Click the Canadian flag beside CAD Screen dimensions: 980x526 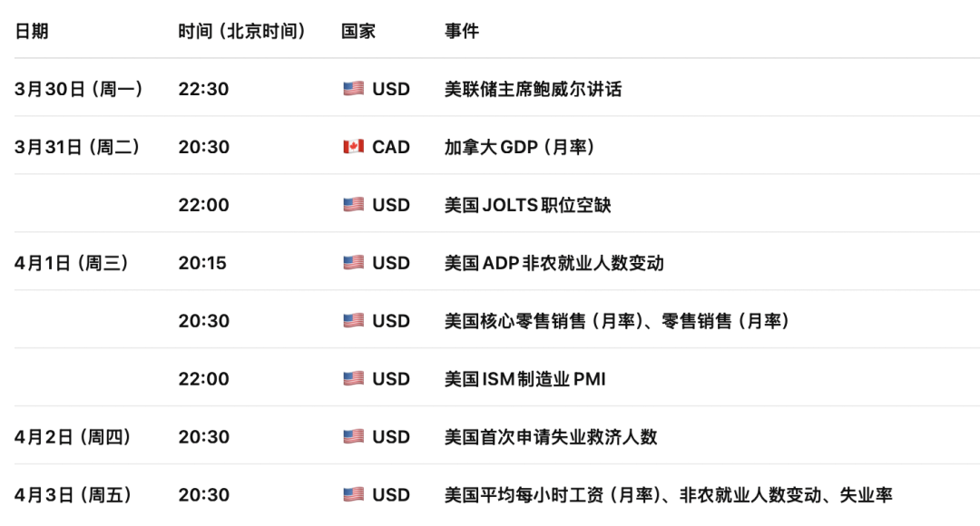point(353,147)
